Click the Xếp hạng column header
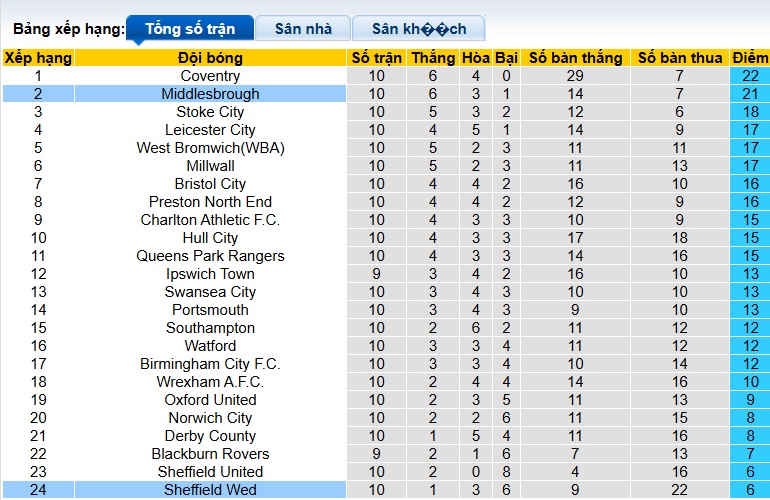This screenshot has height=500, width=770. 38,58
